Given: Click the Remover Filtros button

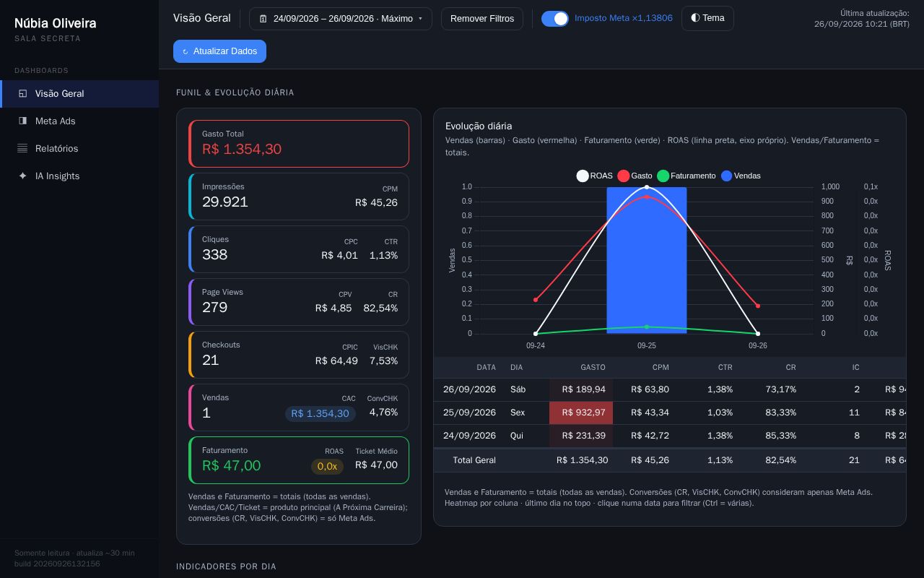Looking at the screenshot, I should click(x=482, y=19).
